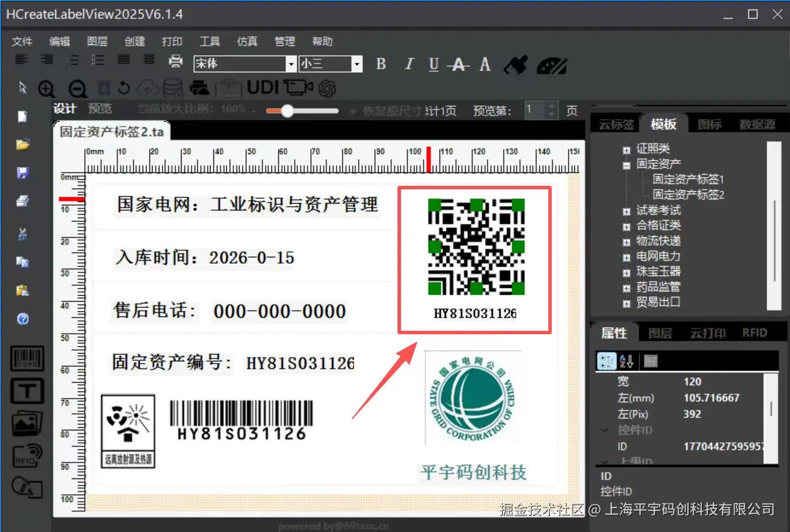Viewport: 790px width, 532px height.
Task: Show properties in categorized view
Action: pyautogui.click(x=606, y=361)
